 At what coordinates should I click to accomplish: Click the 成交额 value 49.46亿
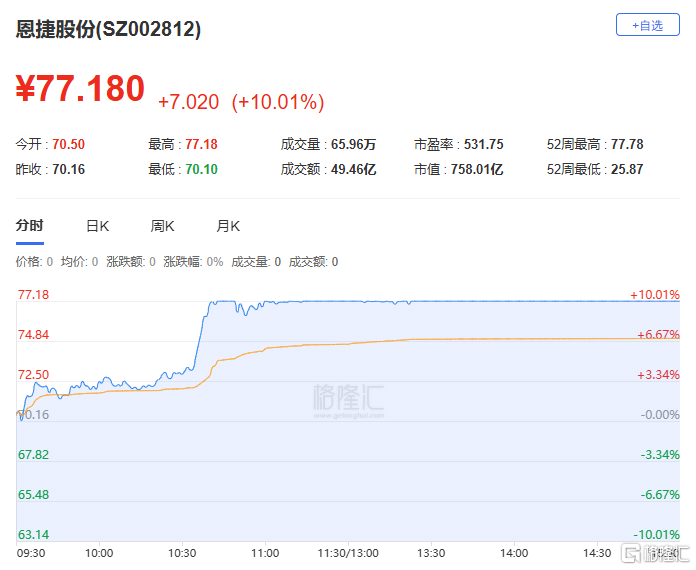coord(354,169)
